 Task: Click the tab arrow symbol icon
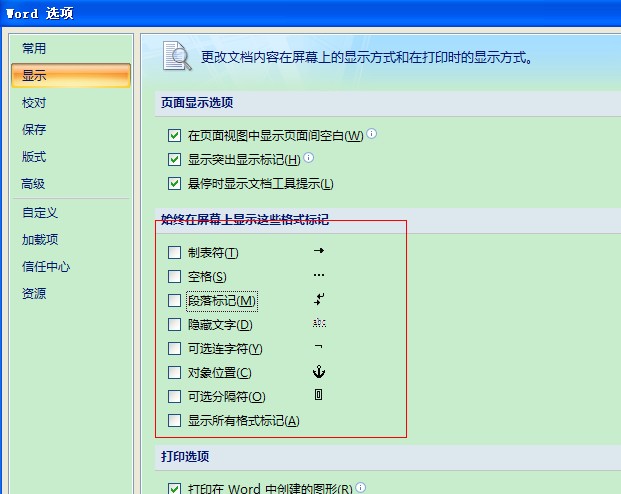pos(319,250)
